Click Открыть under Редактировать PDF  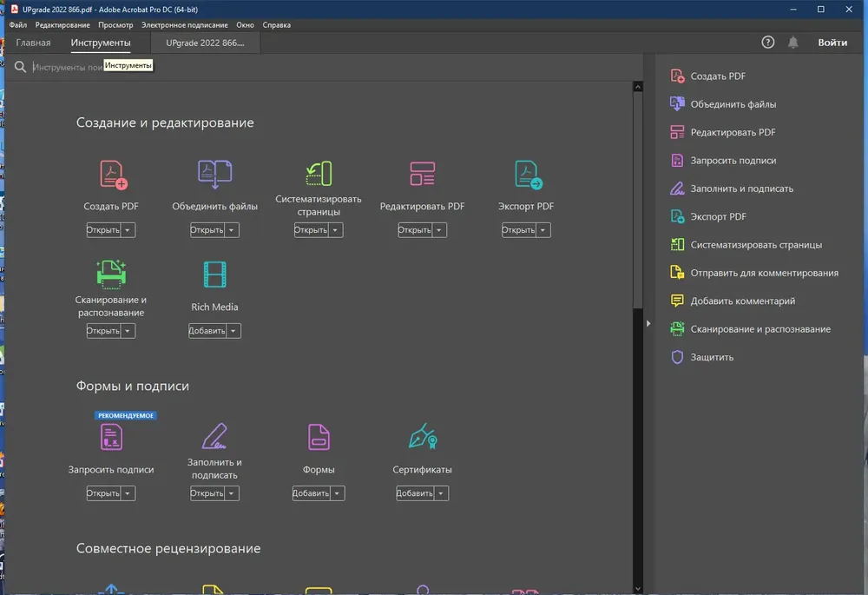(414, 230)
